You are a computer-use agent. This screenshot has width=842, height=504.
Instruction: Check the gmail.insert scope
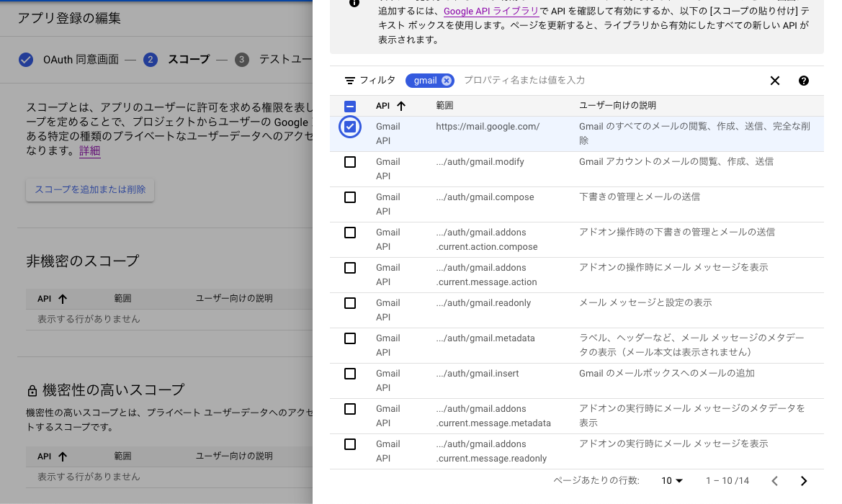point(349,374)
